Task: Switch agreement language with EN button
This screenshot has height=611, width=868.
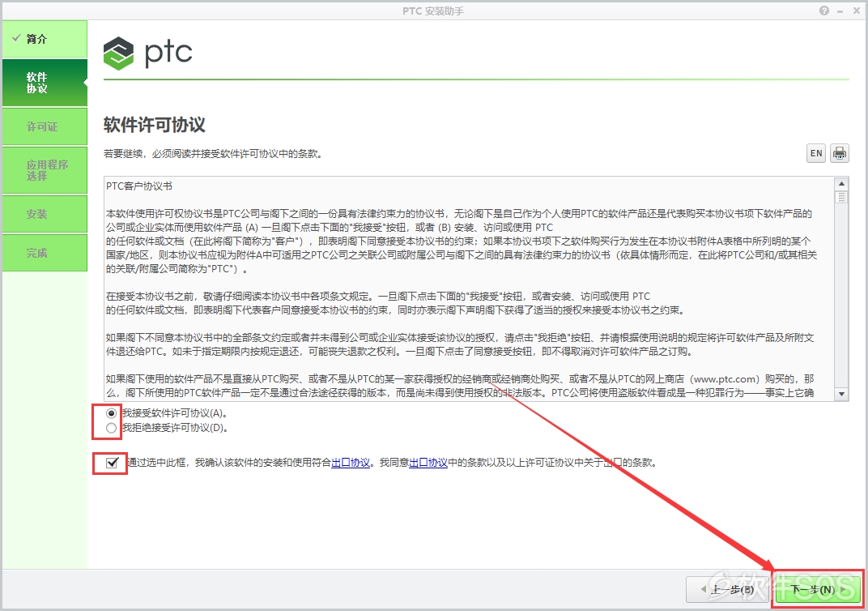Action: coord(816,153)
